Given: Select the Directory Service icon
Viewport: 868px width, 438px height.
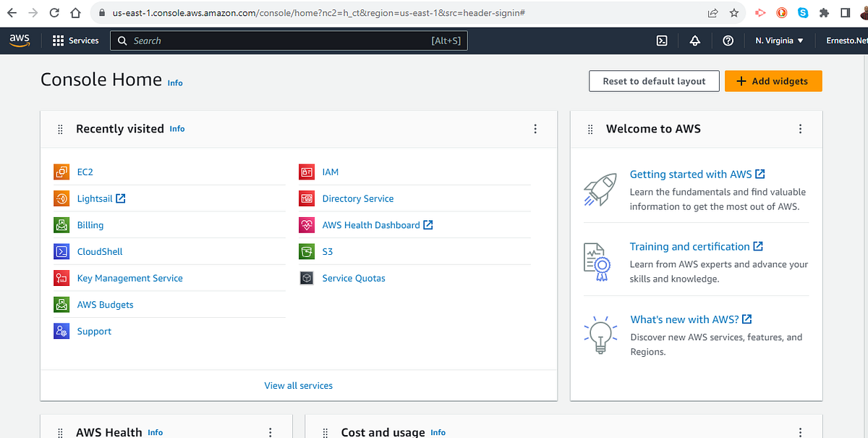Looking at the screenshot, I should click(307, 198).
